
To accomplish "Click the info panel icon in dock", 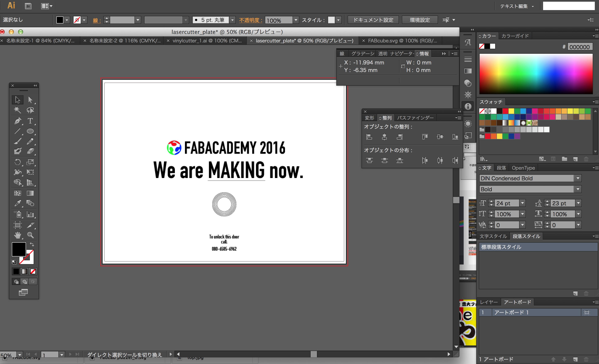I will (468, 106).
